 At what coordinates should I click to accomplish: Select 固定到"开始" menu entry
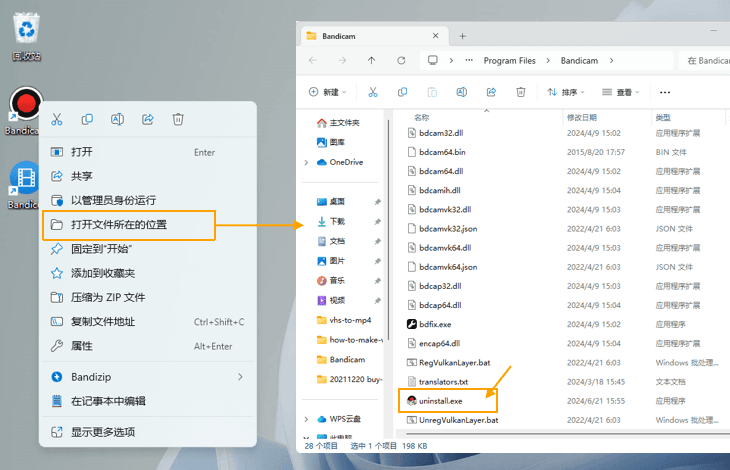(x=148, y=249)
